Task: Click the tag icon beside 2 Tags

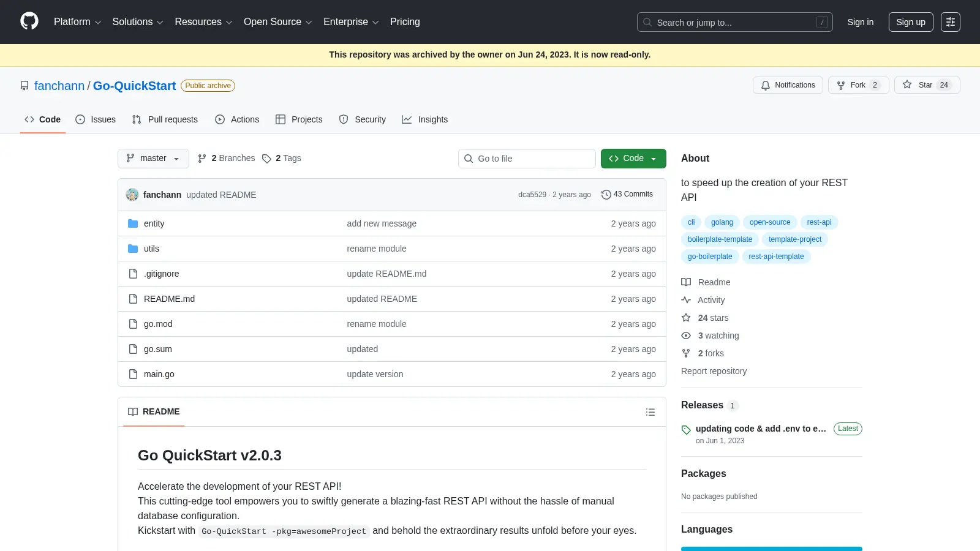Action: pyautogui.click(x=266, y=159)
